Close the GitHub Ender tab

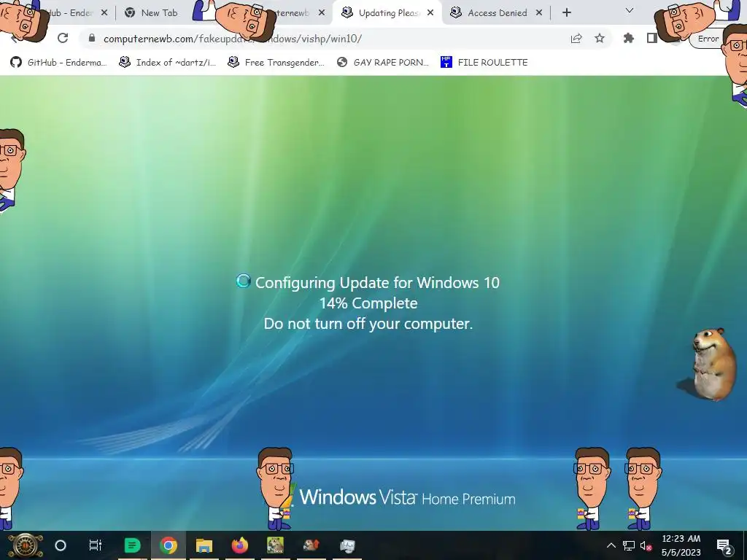[x=104, y=13]
